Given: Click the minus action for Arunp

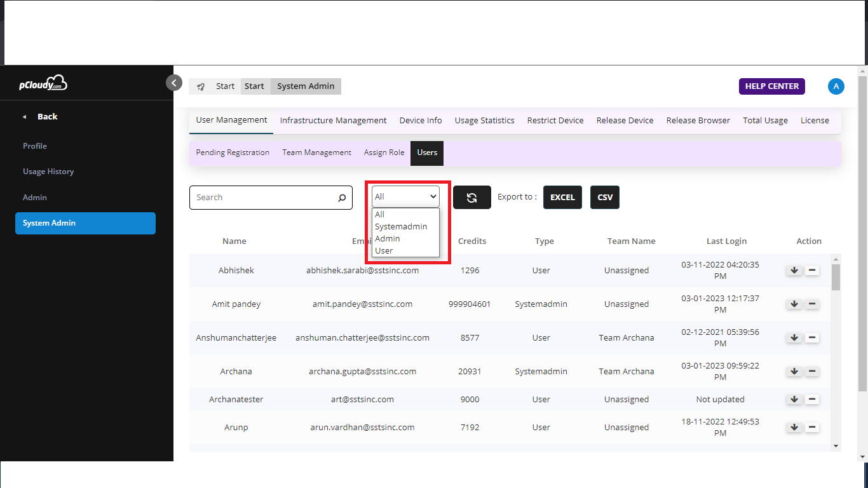Looking at the screenshot, I should (x=812, y=428).
